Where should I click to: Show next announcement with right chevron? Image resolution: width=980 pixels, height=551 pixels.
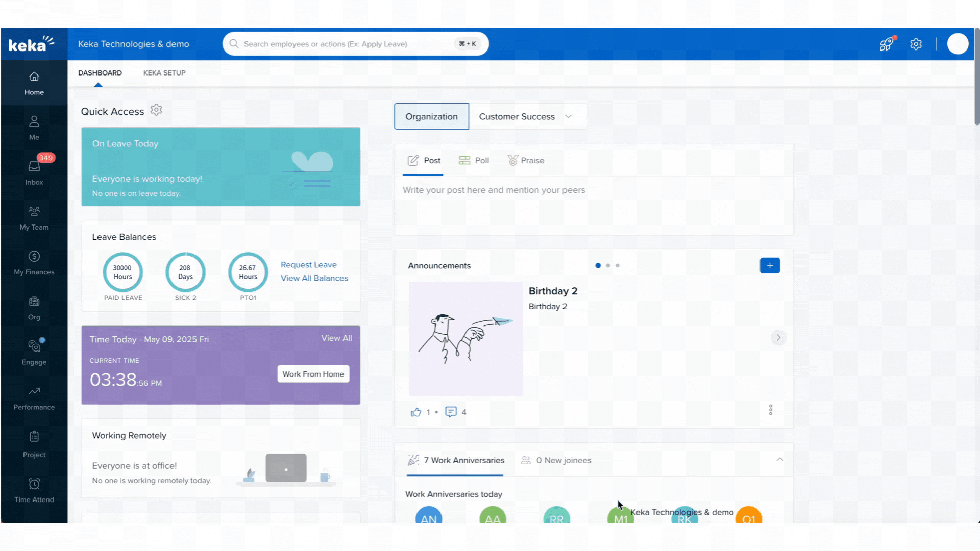tap(778, 338)
